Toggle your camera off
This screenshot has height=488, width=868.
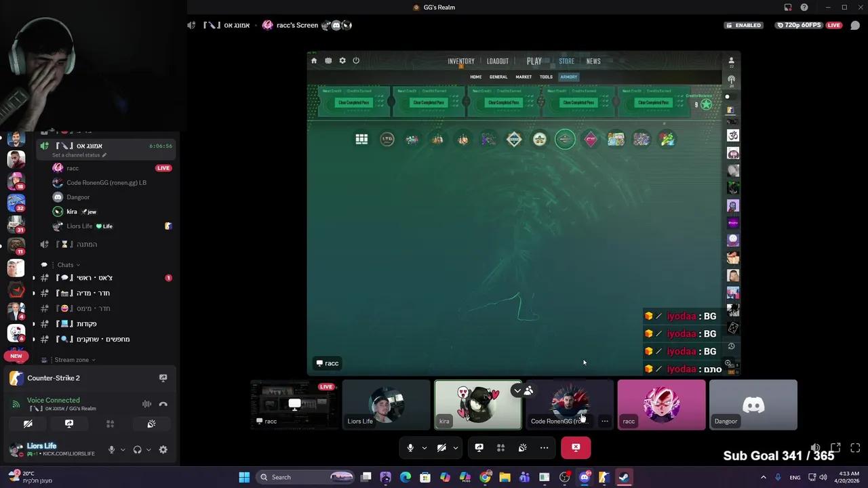pos(441,447)
